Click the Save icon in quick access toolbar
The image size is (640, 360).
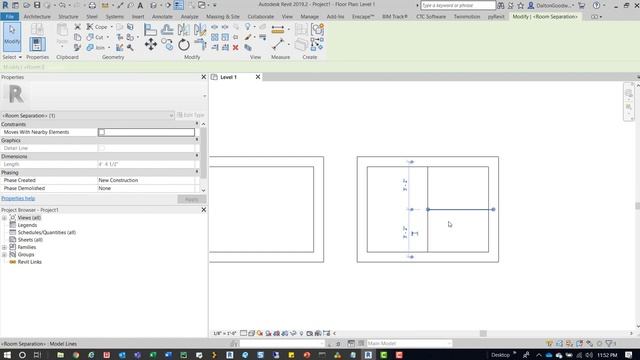37,5
